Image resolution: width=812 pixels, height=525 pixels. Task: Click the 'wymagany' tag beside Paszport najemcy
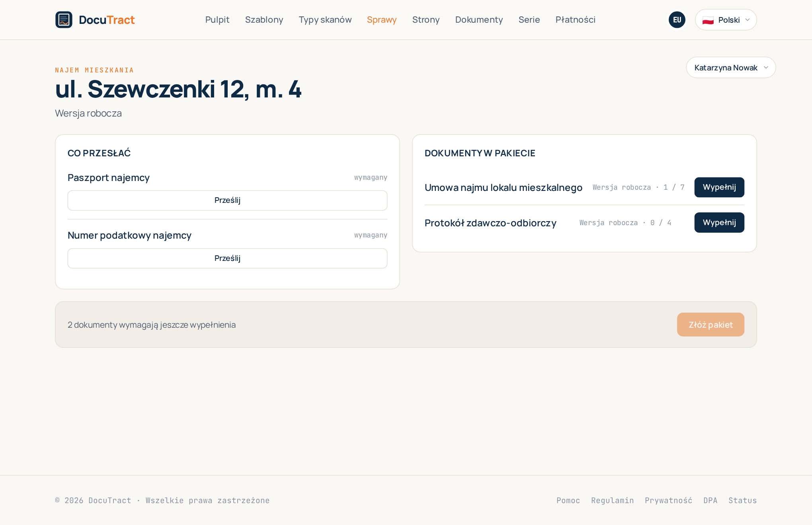click(371, 177)
